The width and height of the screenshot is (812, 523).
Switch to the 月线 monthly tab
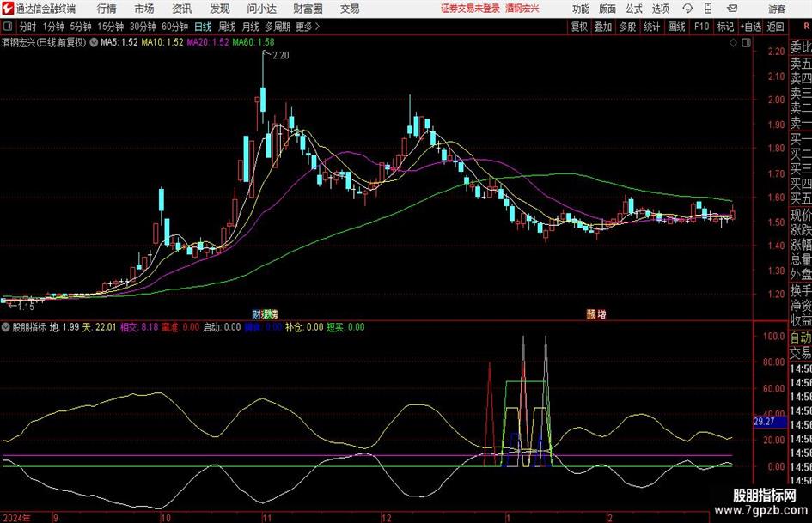[251, 27]
